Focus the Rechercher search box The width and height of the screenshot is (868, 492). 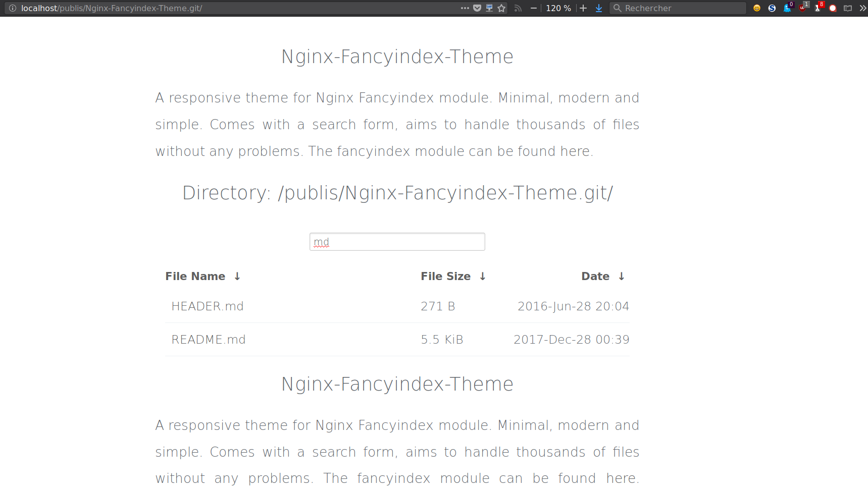(678, 8)
